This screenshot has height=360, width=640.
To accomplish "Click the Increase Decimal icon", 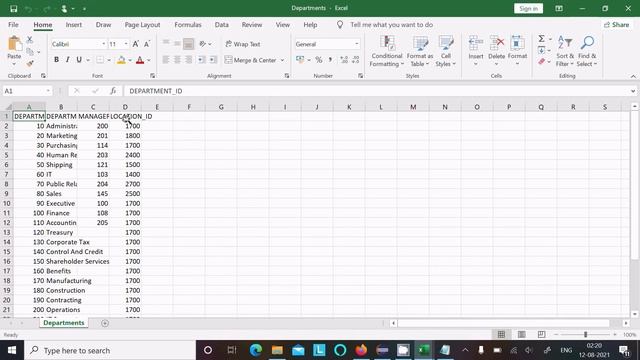I will pyautogui.click(x=344, y=60).
